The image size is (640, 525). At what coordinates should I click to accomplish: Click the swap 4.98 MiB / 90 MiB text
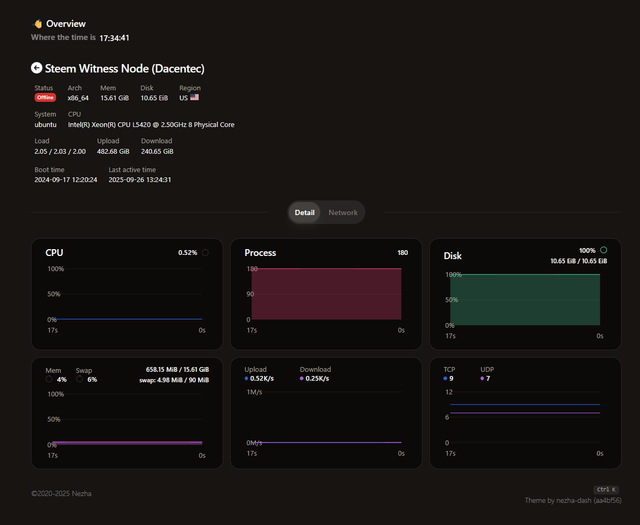coord(174,380)
